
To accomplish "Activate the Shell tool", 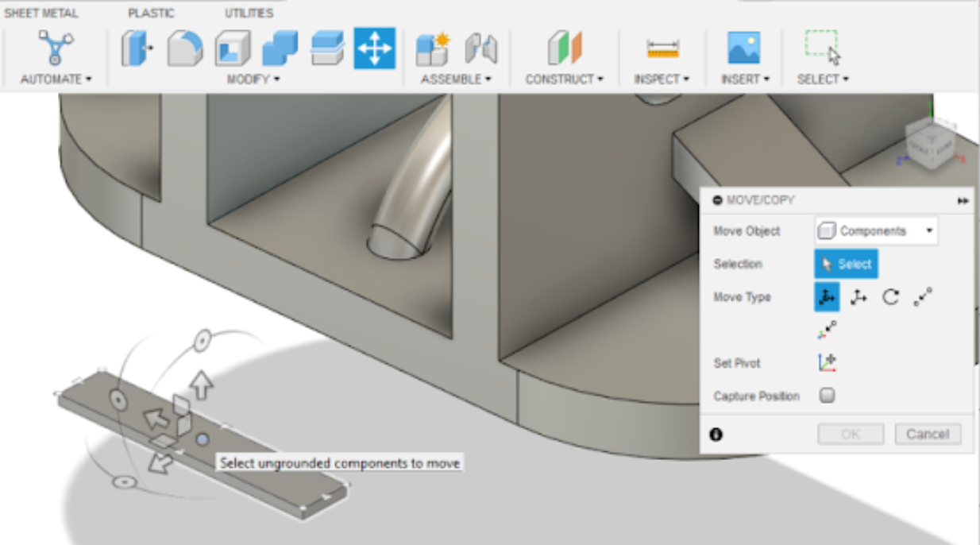I will pyautogui.click(x=232, y=48).
